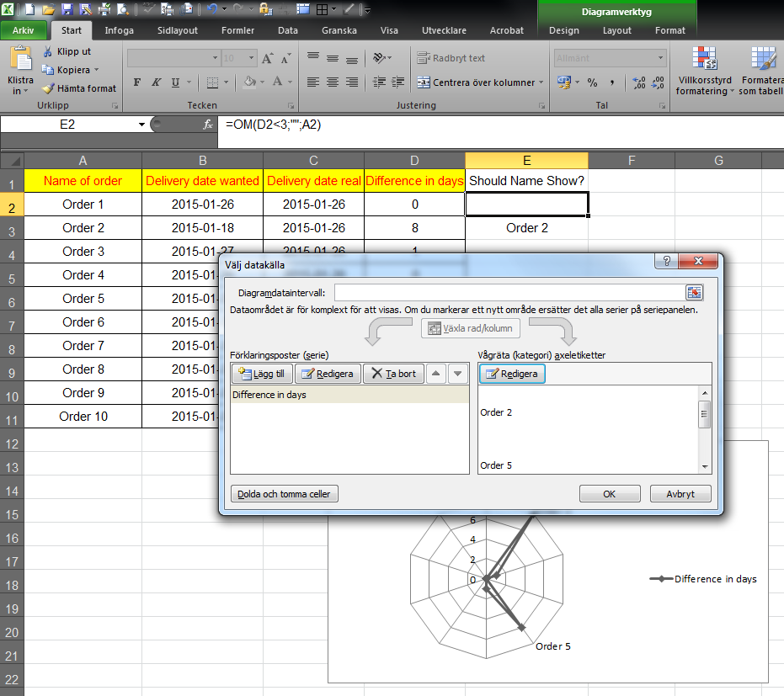Click the fx insert function icon
Screen dimensions: 784x696
[x=208, y=125]
